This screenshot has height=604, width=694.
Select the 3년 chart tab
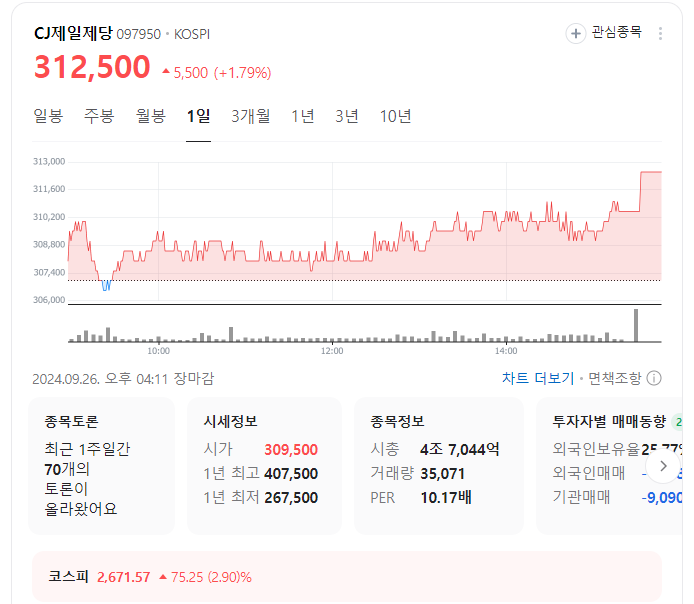click(347, 116)
